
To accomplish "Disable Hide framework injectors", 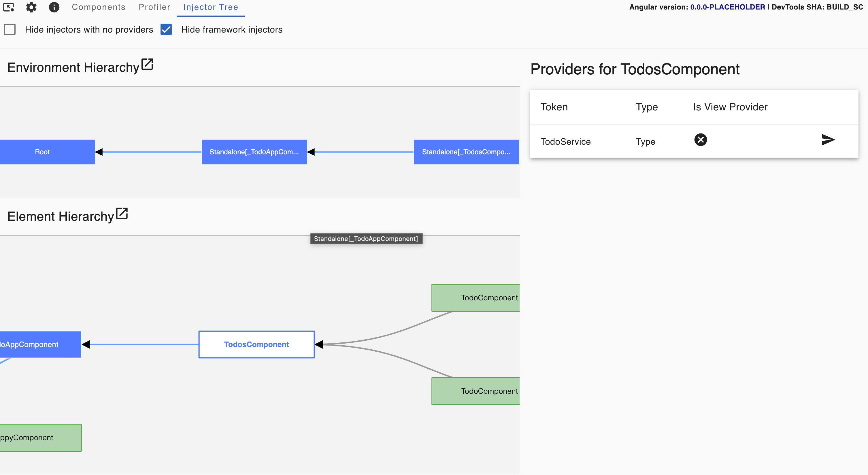I will pos(166,30).
